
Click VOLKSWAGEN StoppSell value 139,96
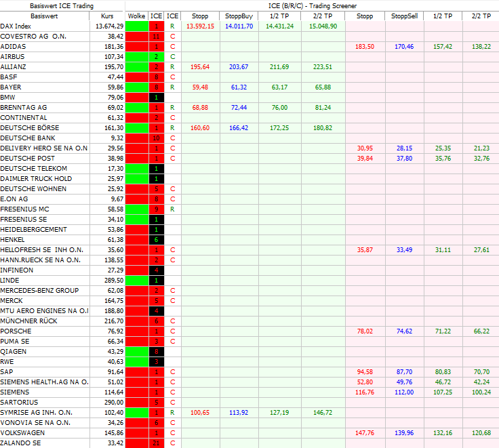click(x=404, y=433)
